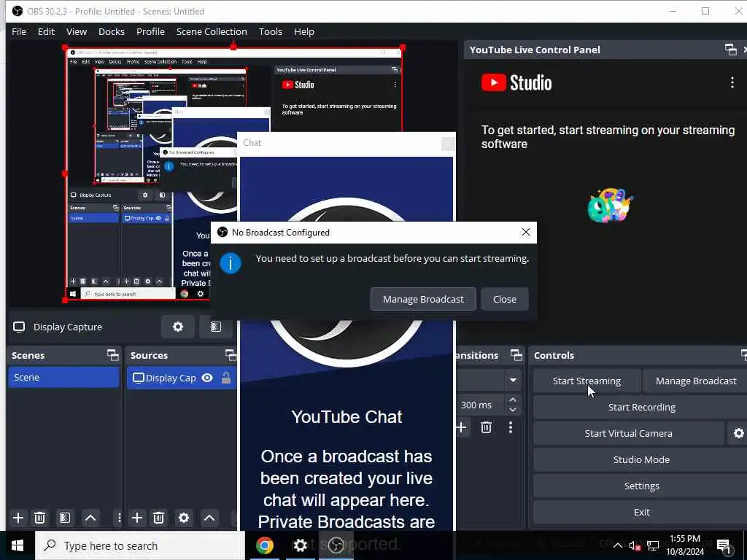
Task: Move source up with arrow icon
Action: click(x=209, y=518)
